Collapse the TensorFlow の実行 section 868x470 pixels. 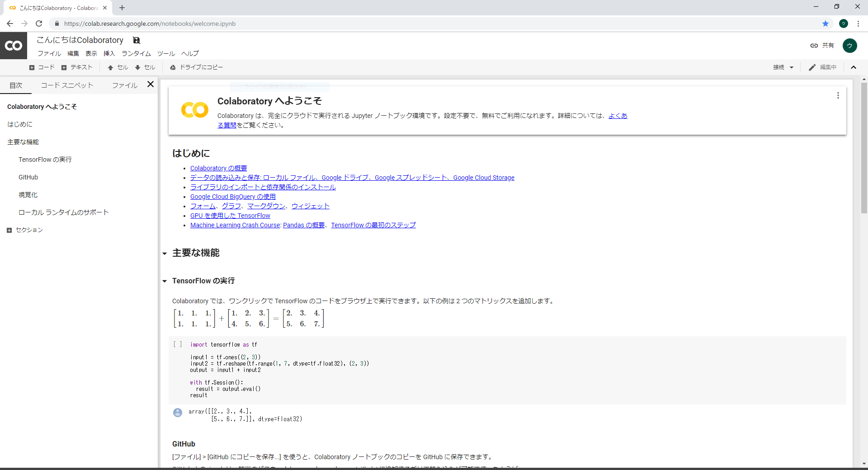[165, 281]
